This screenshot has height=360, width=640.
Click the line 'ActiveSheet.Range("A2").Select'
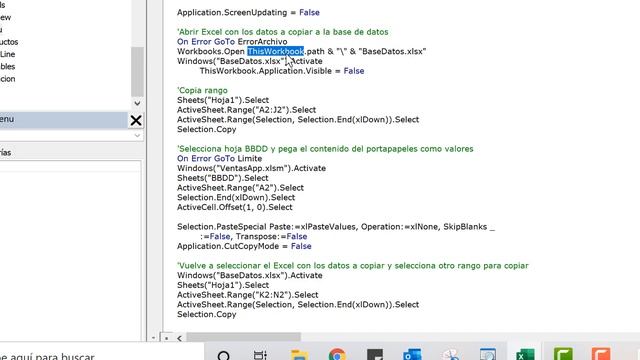pyautogui.click(x=240, y=188)
